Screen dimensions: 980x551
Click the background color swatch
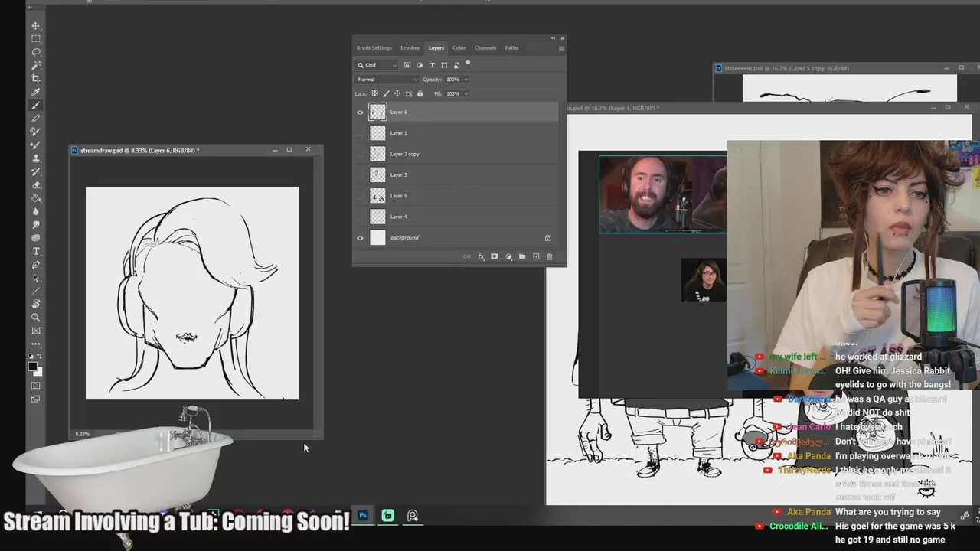pos(39,371)
